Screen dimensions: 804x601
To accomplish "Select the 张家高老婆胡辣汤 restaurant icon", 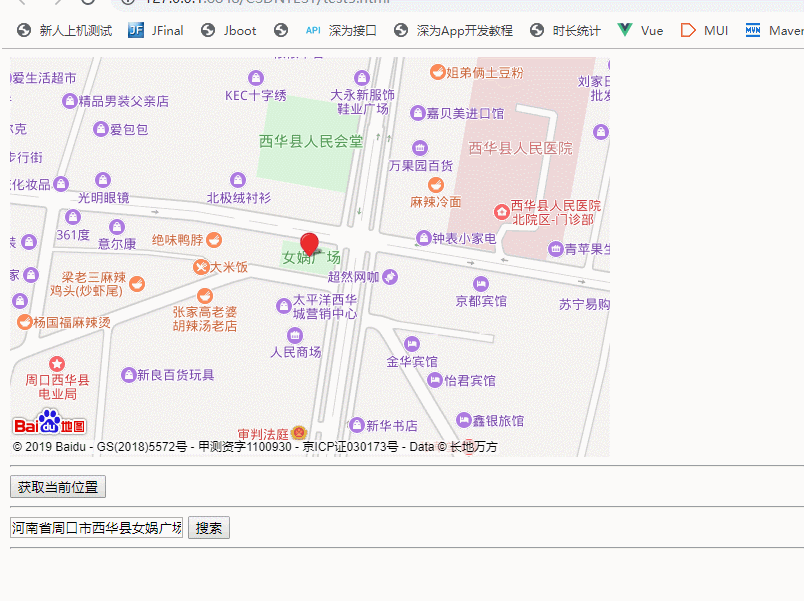I will (205, 296).
